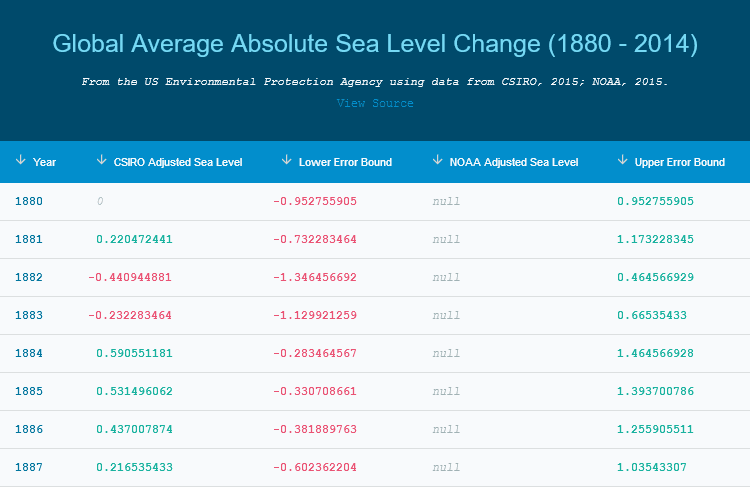Sort by Upper Error Bound header text

680,162
